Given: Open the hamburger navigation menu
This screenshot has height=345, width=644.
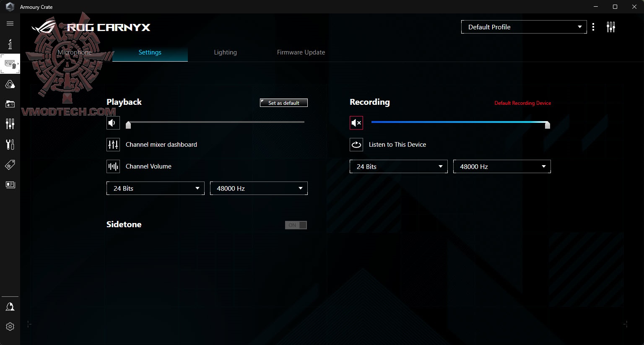Looking at the screenshot, I should point(10,23).
